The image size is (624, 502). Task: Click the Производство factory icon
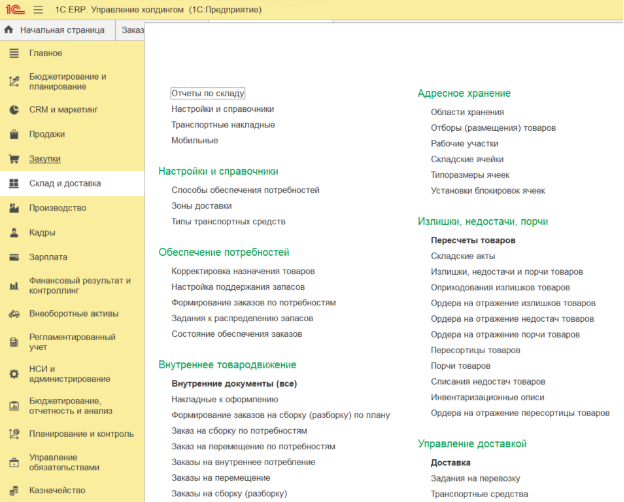point(14,208)
